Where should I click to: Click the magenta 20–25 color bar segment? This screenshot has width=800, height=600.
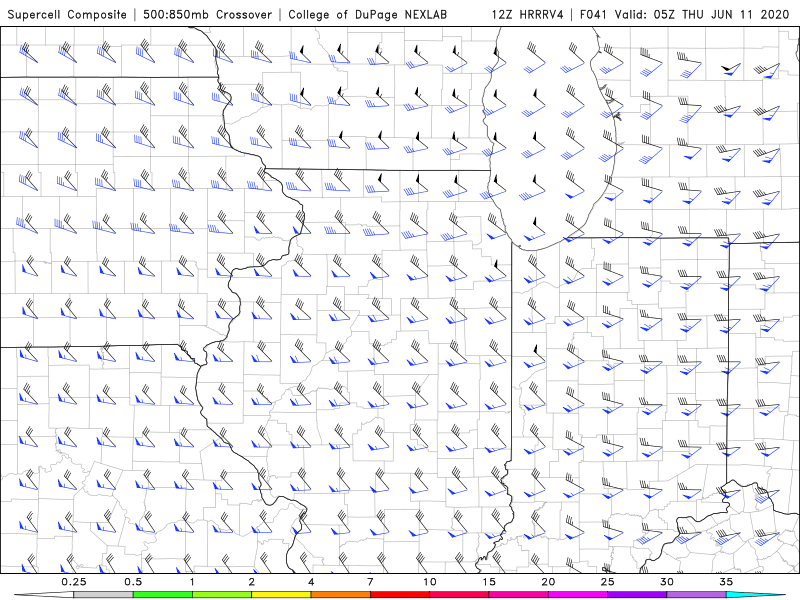(578, 595)
